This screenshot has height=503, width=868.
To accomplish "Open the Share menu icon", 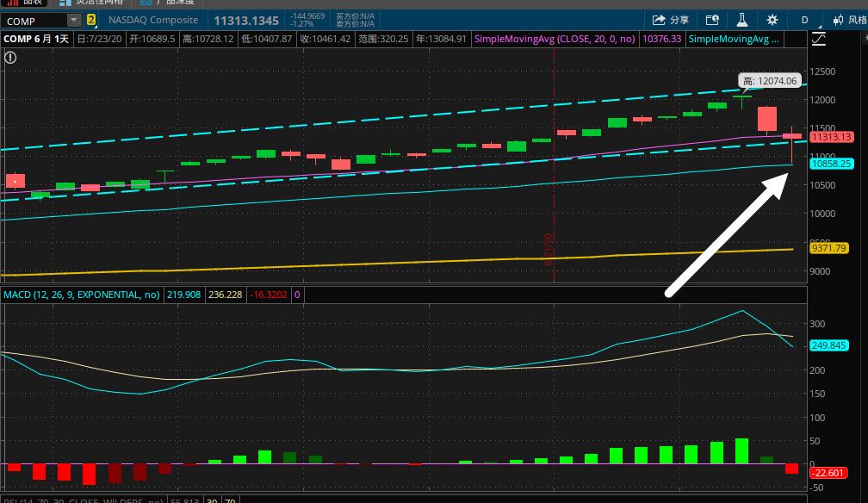I will click(x=658, y=20).
